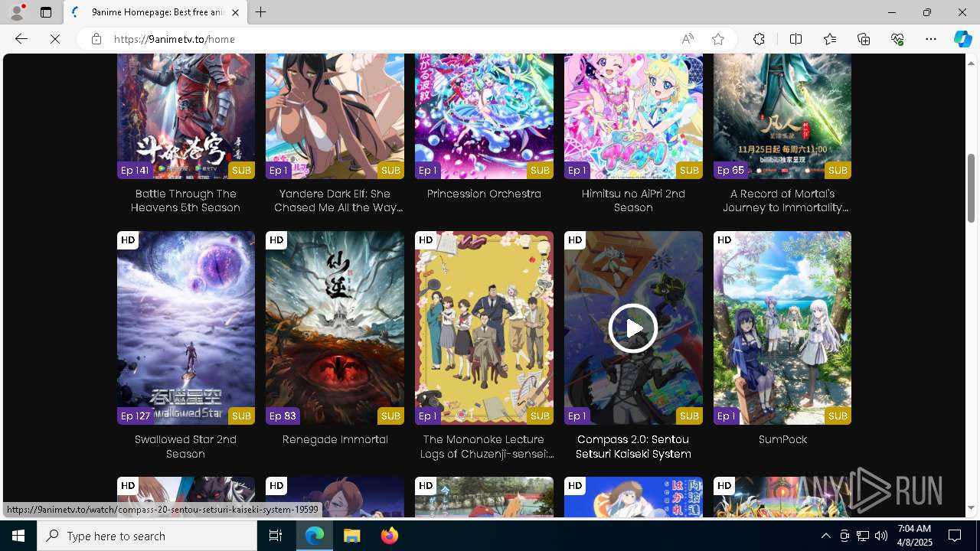The height and width of the screenshot is (551, 980).
Task: Show hidden system tray icons
Action: tap(825, 536)
